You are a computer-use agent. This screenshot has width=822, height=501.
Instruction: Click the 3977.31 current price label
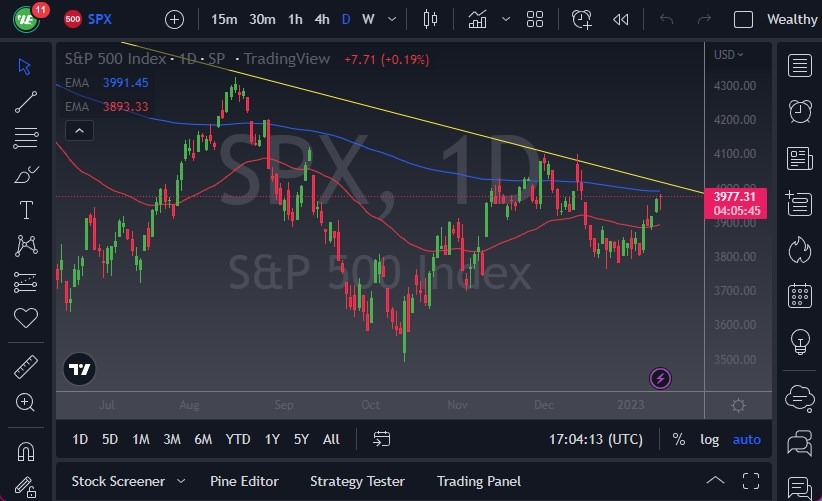[x=741, y=196]
